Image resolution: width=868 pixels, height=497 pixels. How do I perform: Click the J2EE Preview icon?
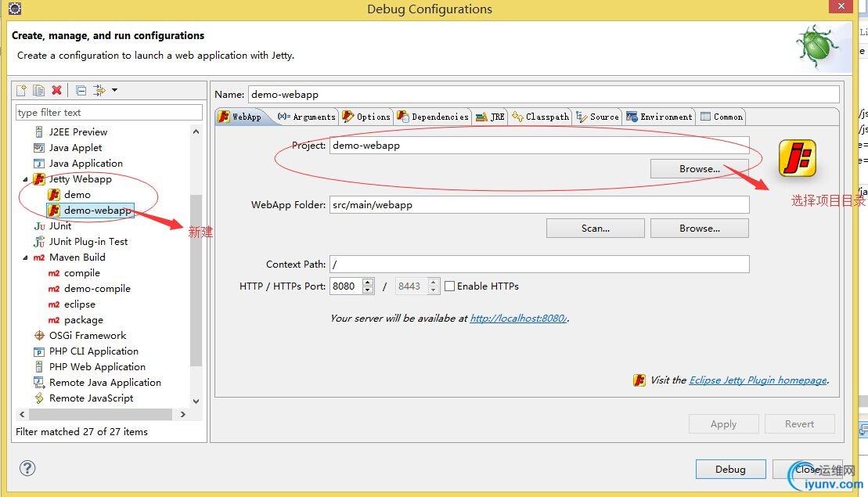(39, 131)
